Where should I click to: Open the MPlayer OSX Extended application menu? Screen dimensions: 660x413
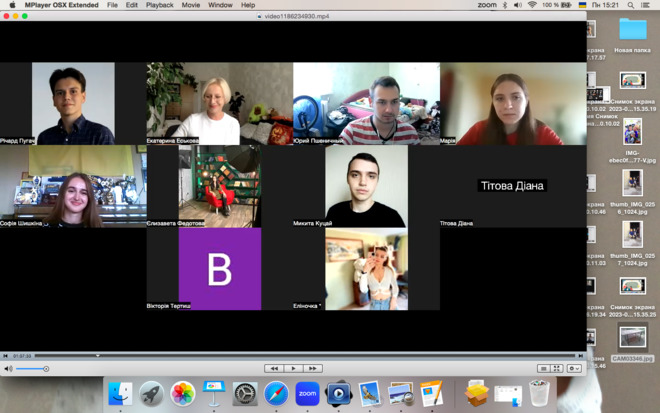61,5
